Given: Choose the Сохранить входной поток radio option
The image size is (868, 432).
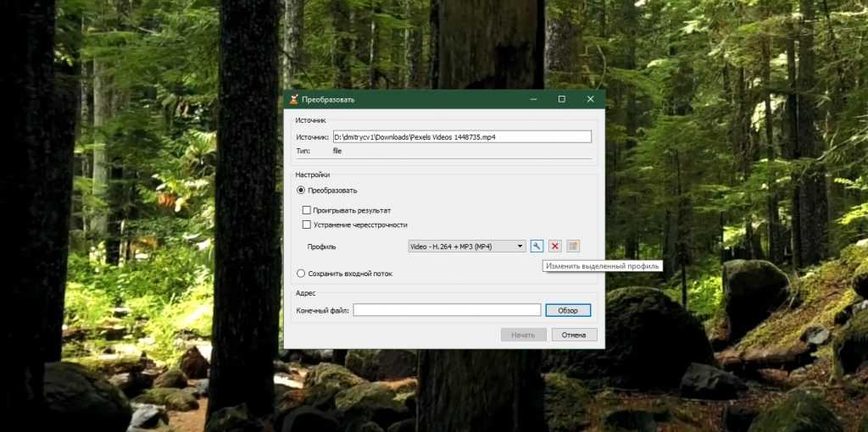Looking at the screenshot, I should 301,274.
